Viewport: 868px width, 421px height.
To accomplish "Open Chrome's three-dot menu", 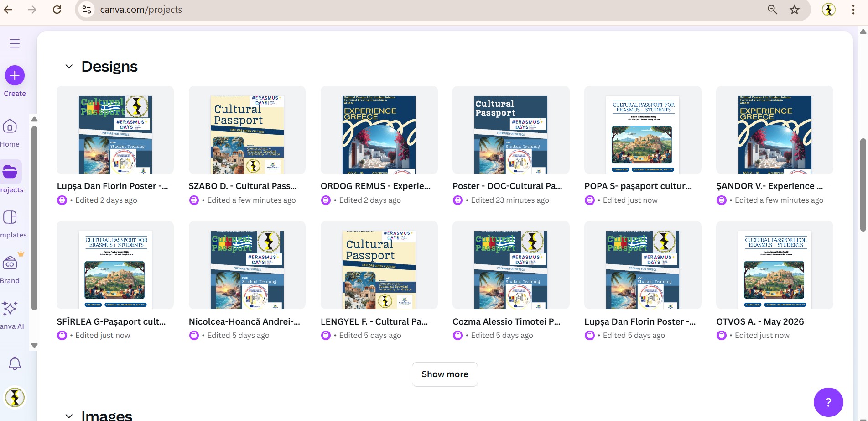I will coord(853,10).
